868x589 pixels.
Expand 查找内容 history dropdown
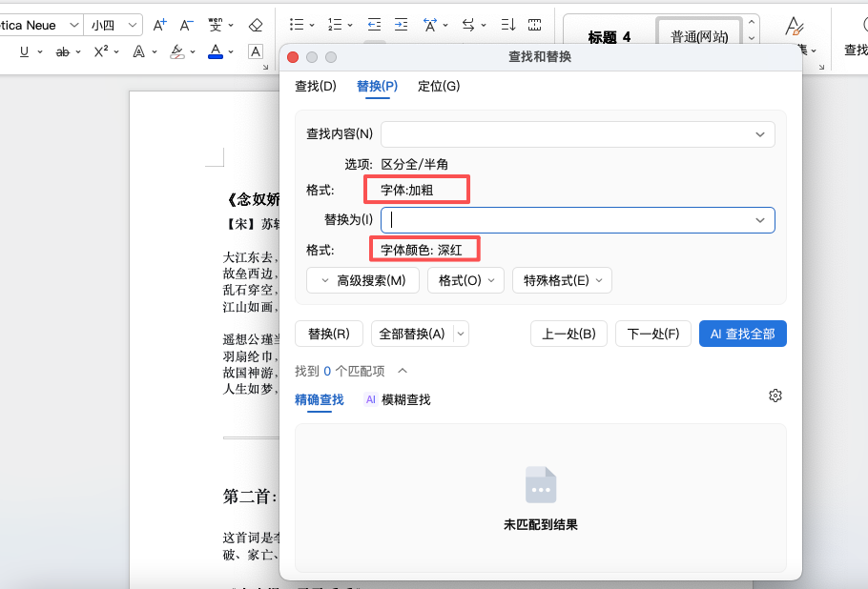click(x=760, y=134)
